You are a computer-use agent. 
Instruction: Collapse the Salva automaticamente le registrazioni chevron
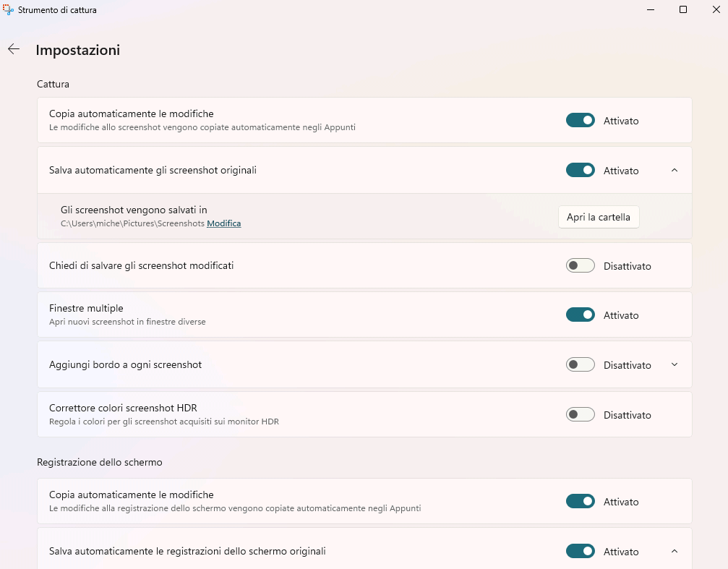675,552
